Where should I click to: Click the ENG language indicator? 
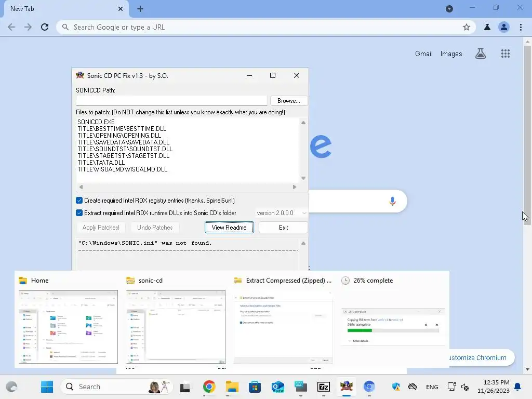pyautogui.click(x=432, y=387)
